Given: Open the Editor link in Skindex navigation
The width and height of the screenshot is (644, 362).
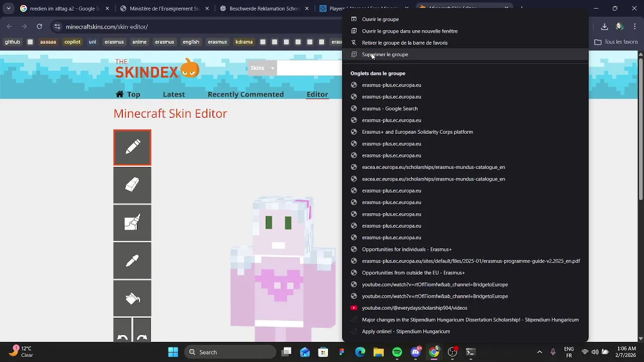Looking at the screenshot, I should 317,94.
